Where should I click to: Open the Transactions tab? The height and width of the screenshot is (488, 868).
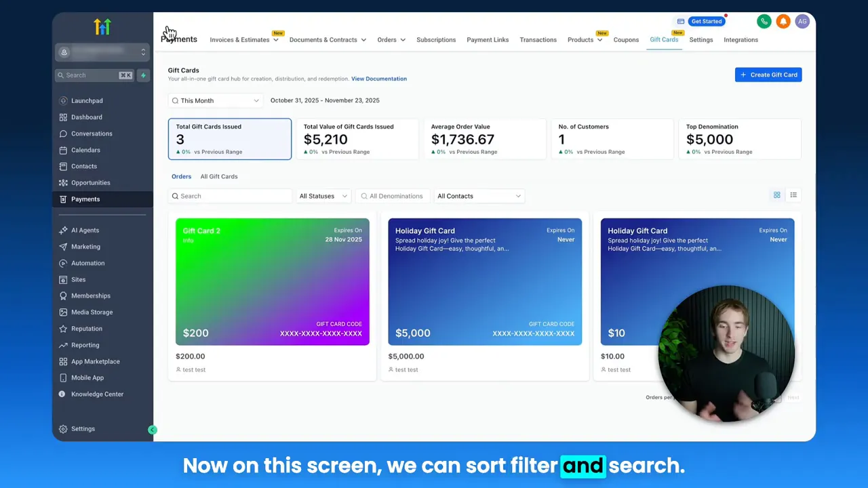point(538,40)
